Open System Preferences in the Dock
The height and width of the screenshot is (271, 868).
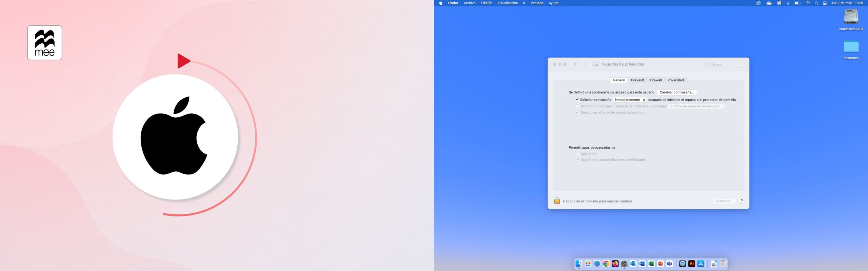click(x=624, y=264)
